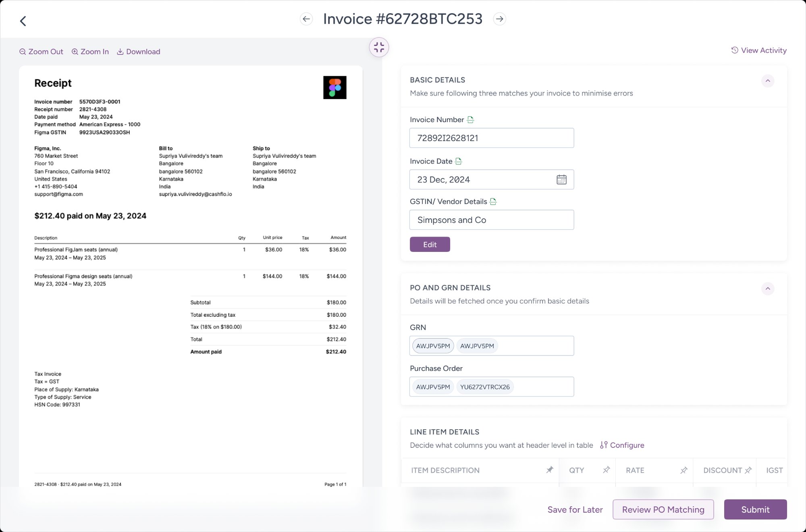Screen dimensions: 806x532
Task: Go to next invoice with right arrow
Action: (x=499, y=19)
